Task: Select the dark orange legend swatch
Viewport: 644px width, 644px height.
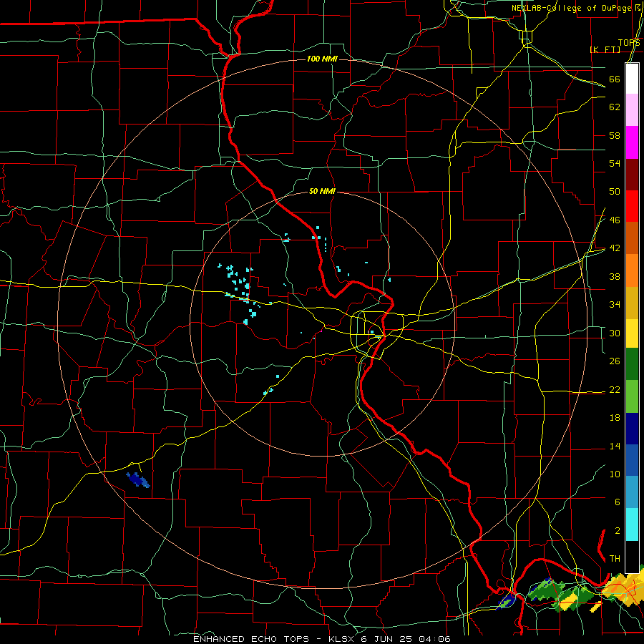Action: click(x=632, y=238)
